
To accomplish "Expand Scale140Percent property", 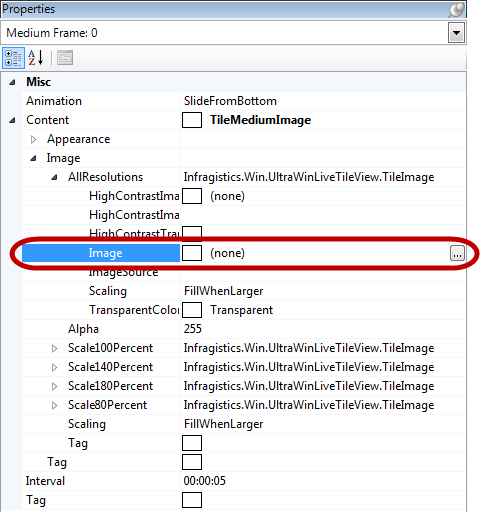I will click(x=54, y=367).
